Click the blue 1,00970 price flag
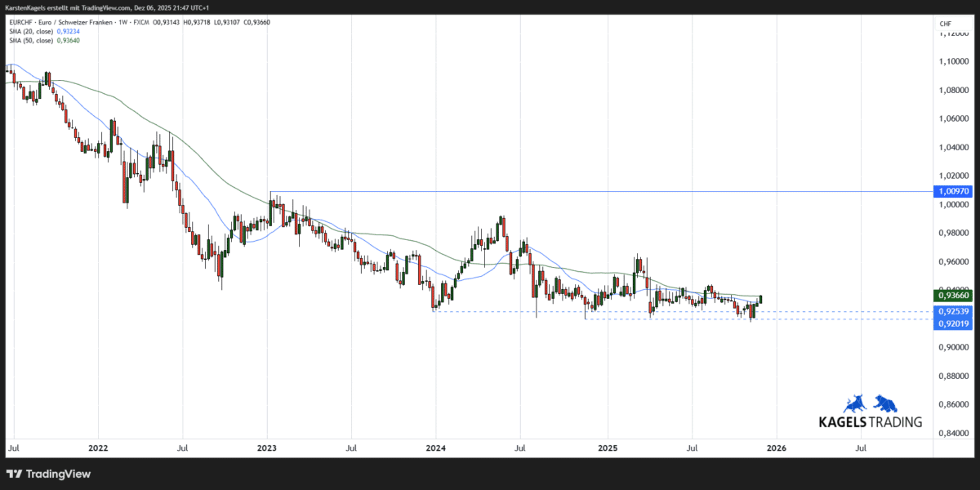 (954, 191)
